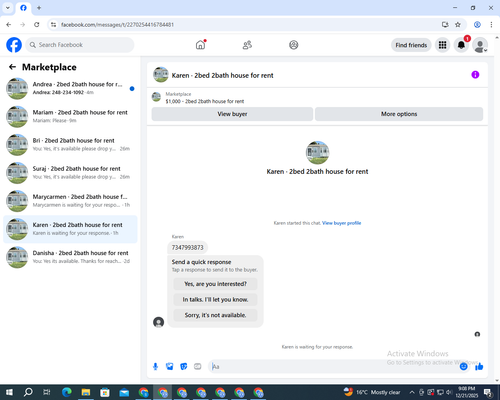This screenshot has height=400, width=500.
Task: View site information icon in address bar
Action: pyautogui.click(x=53, y=24)
